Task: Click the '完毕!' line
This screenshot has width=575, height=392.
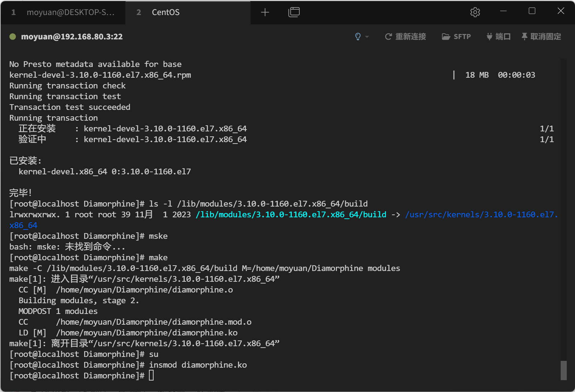Action: 20,193
